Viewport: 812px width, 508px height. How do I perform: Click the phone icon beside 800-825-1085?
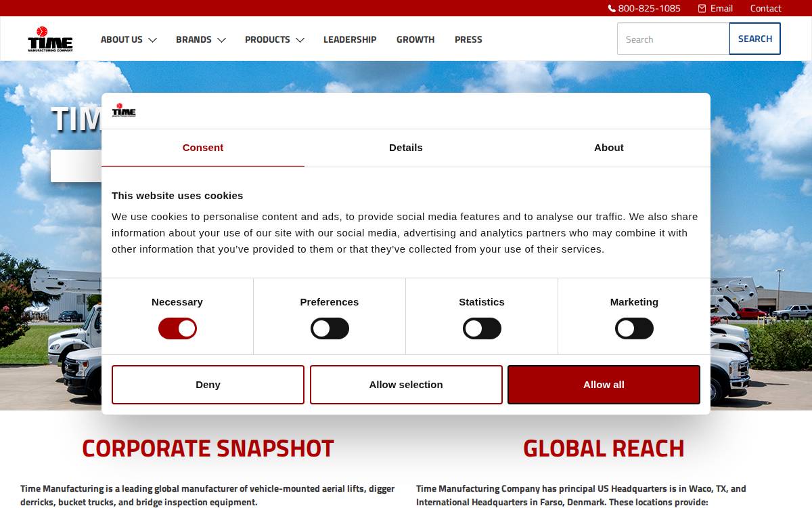pos(612,8)
